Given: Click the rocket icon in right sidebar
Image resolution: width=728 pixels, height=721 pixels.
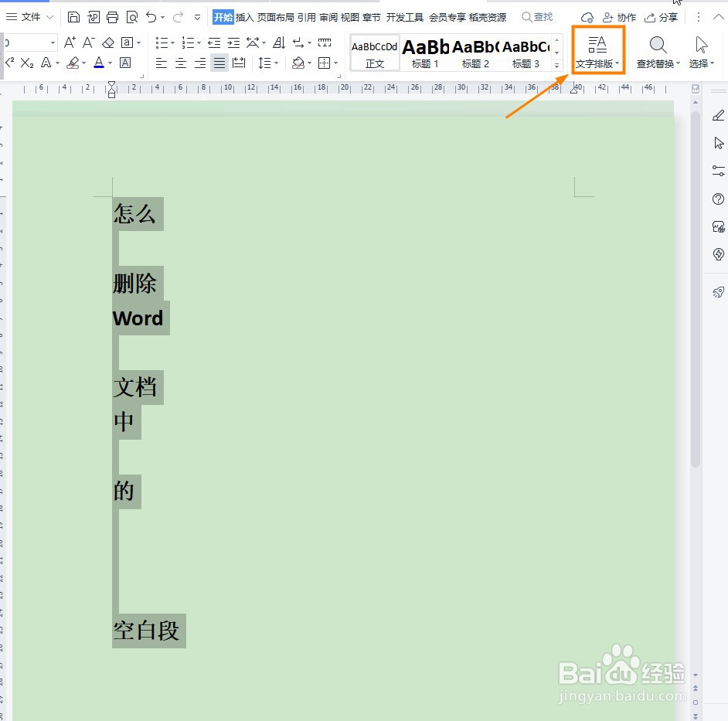Looking at the screenshot, I should pyautogui.click(x=718, y=292).
